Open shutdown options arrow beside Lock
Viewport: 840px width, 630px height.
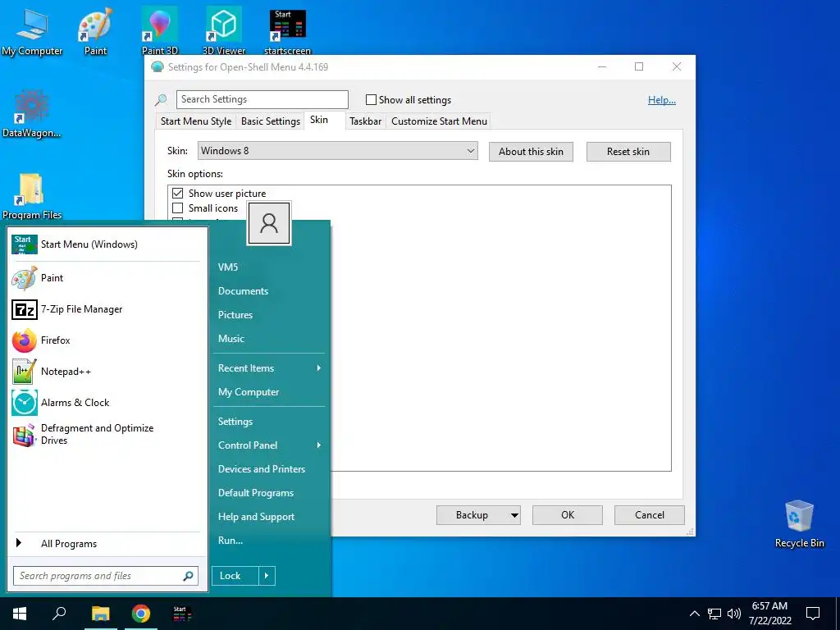click(267, 576)
